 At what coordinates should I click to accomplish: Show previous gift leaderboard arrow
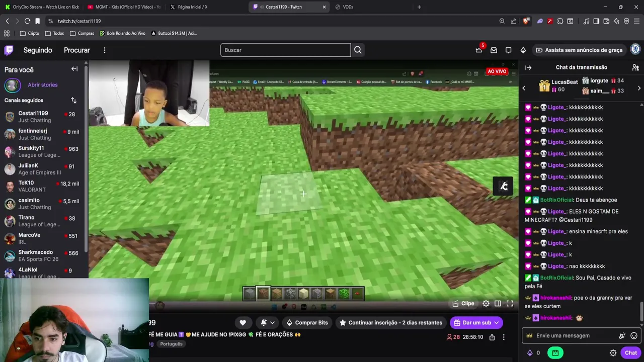tap(524, 88)
